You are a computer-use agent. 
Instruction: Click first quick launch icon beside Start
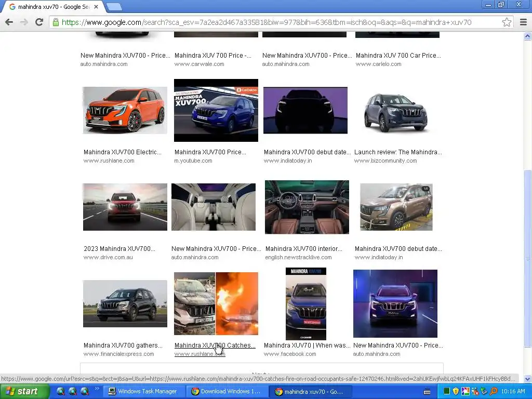[x=60, y=391]
